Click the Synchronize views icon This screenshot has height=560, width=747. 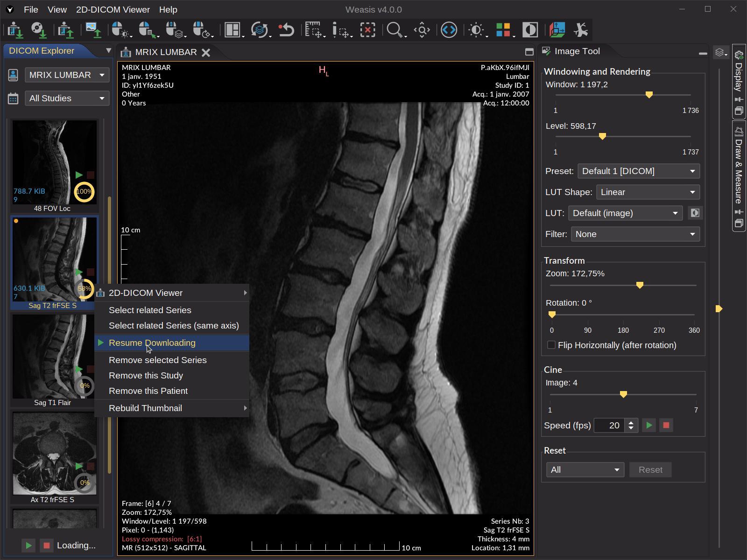tap(261, 29)
